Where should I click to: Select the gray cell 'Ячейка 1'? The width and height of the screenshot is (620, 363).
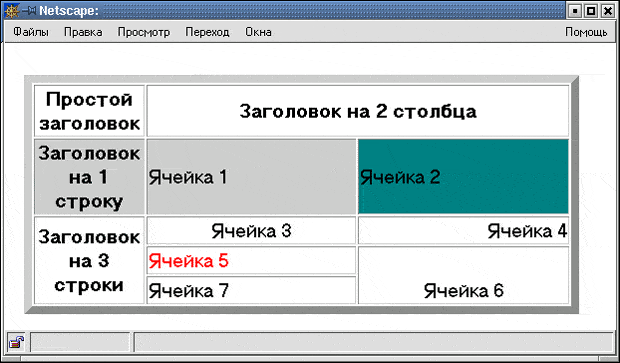click(251, 176)
